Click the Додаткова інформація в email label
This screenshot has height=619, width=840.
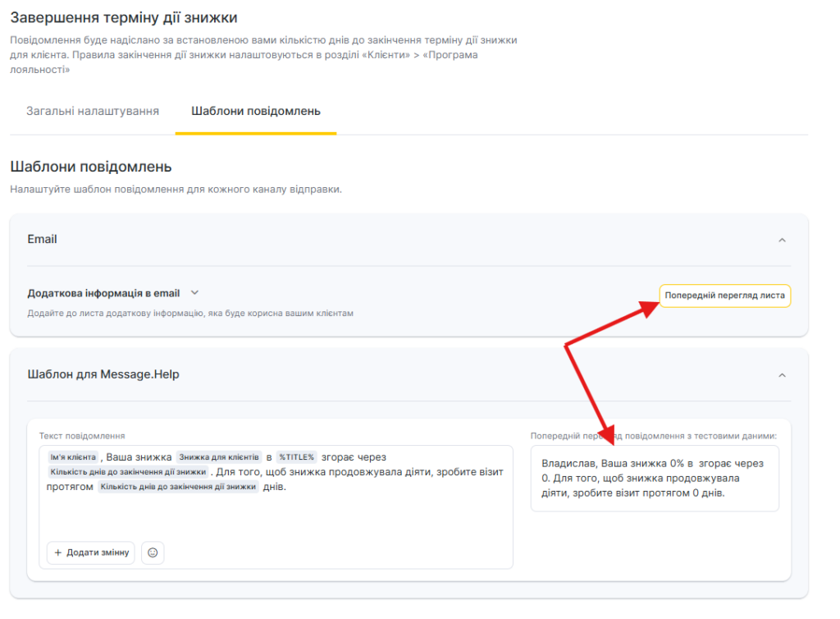103,293
